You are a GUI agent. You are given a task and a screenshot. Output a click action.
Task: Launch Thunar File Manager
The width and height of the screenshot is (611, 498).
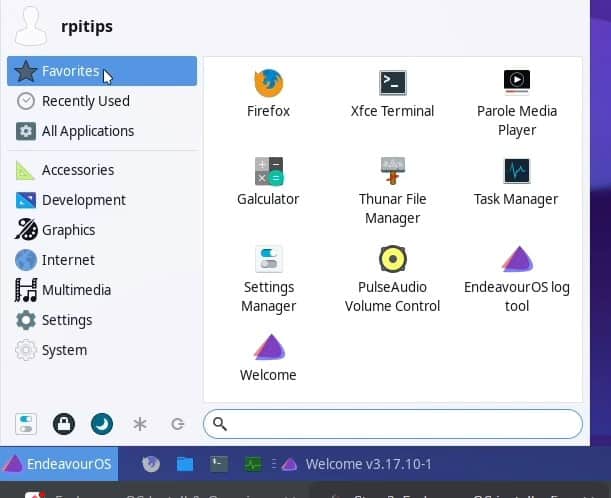click(x=392, y=191)
